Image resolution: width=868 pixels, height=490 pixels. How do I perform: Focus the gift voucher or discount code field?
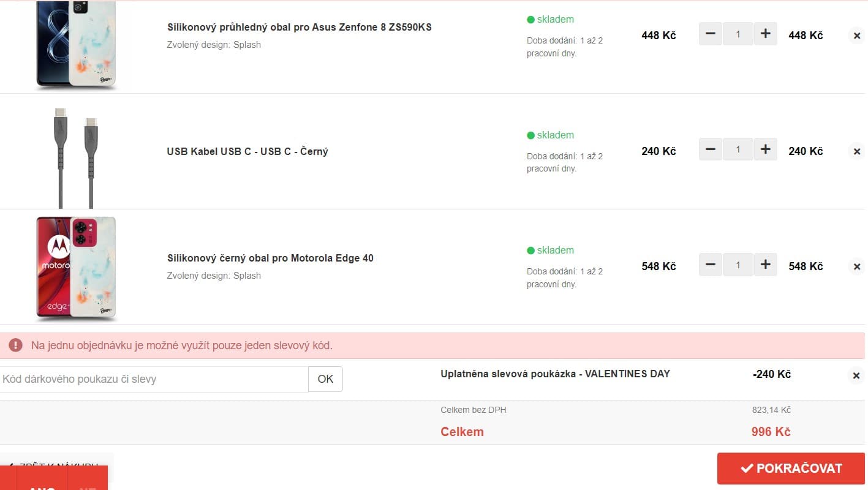click(x=154, y=379)
